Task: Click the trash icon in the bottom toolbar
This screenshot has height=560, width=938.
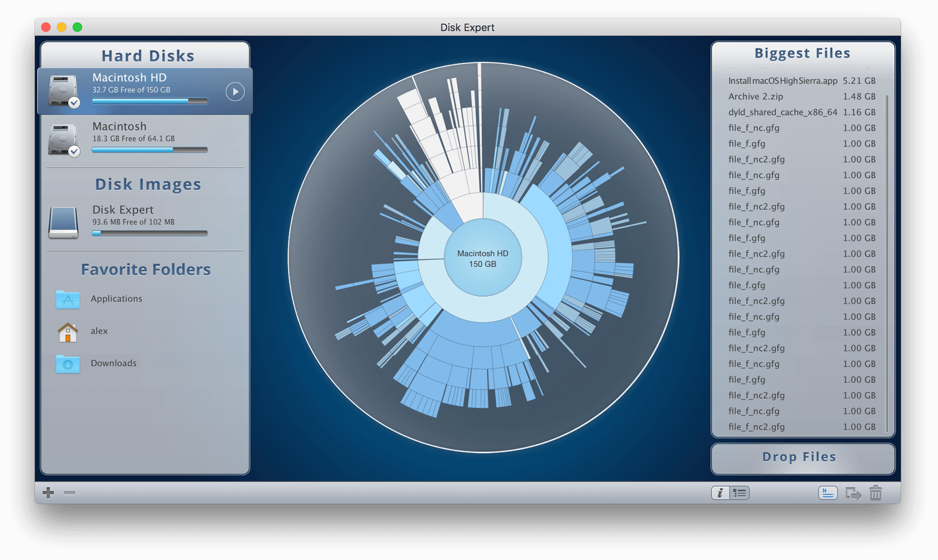Action: [x=876, y=492]
